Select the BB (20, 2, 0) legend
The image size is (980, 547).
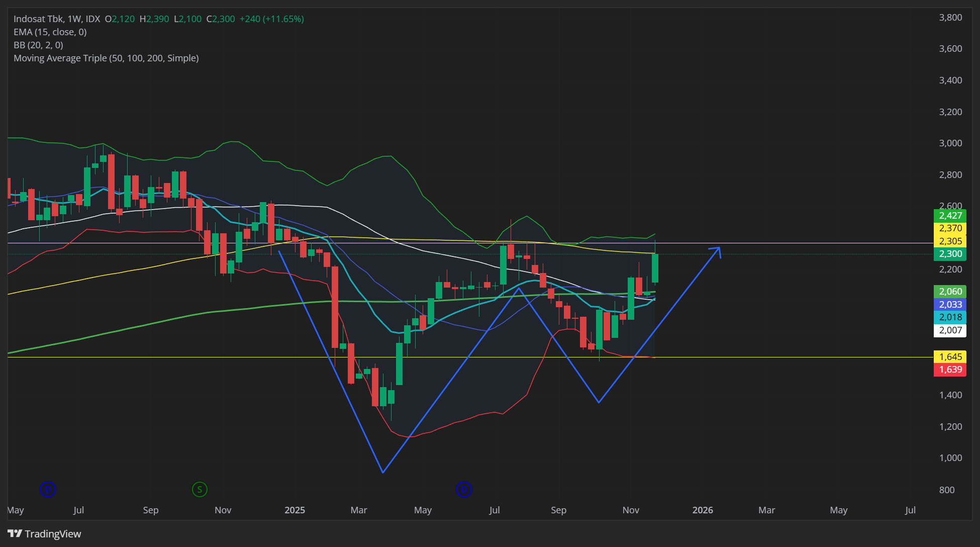point(38,45)
